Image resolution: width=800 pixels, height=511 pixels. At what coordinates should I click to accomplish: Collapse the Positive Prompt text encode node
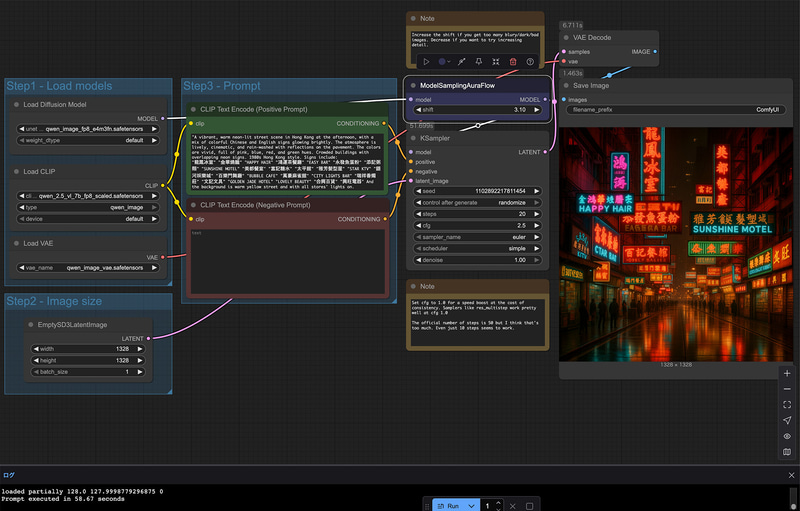pos(193,109)
